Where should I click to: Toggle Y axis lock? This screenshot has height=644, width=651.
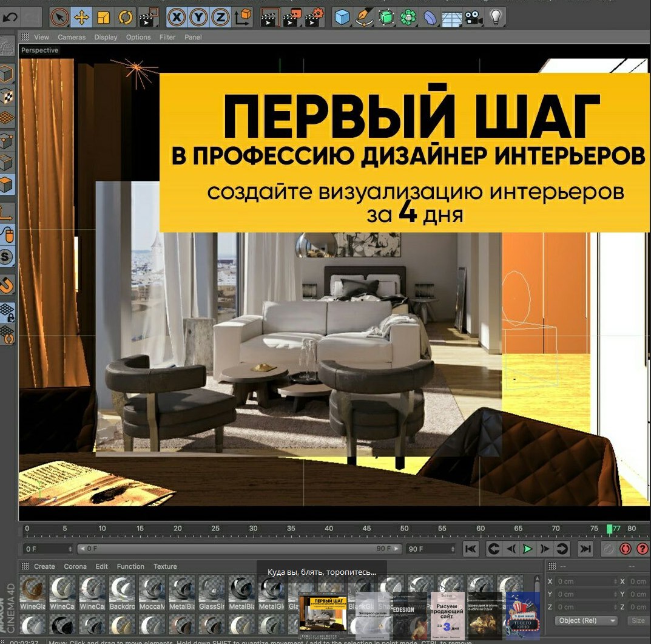point(198,18)
